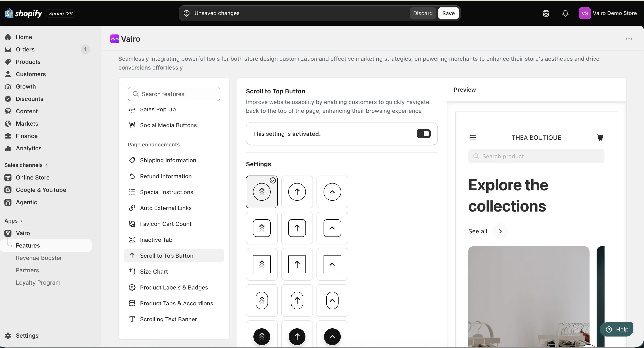Viewport: 644px width, 348px height.
Task: Save the unsaved changes
Action: coord(448,13)
